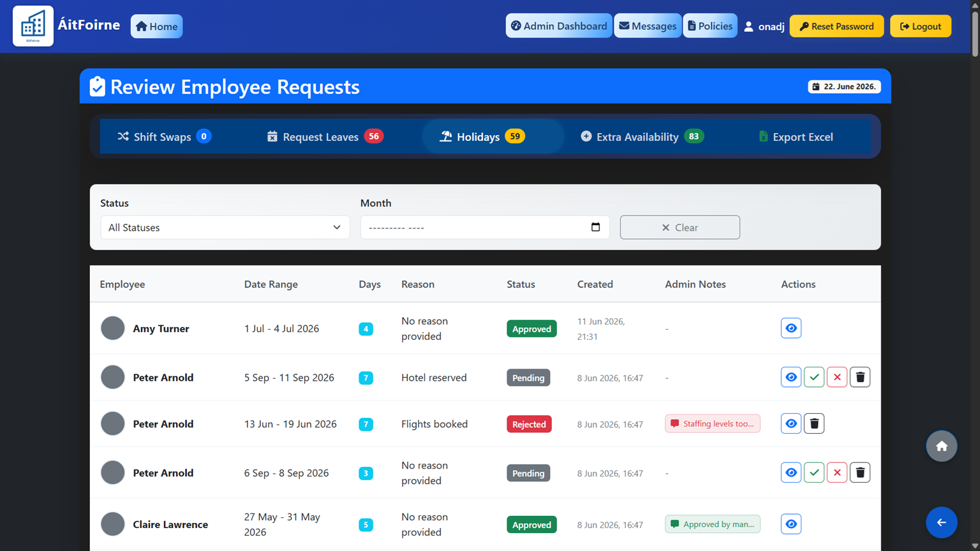Clear the filters
980x551 pixels.
(679, 227)
